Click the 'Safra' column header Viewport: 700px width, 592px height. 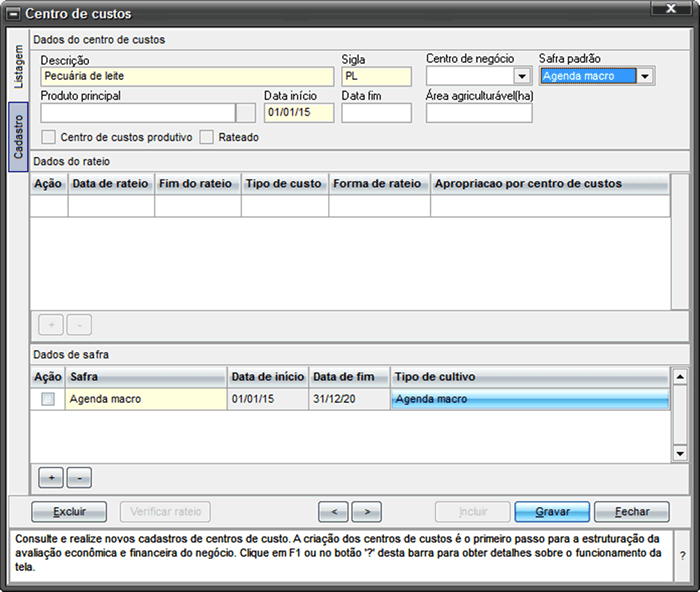pyautogui.click(x=146, y=377)
